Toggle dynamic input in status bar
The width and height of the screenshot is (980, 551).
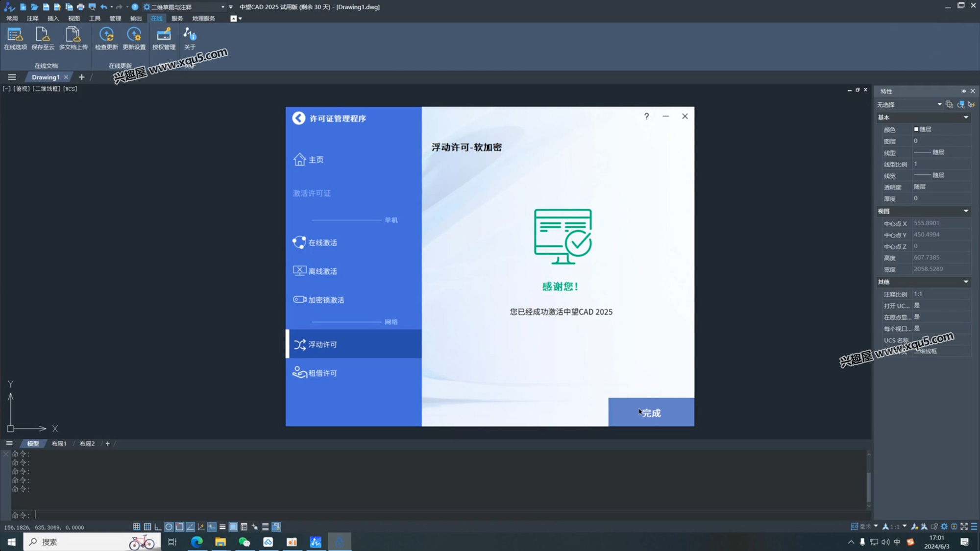pyautogui.click(x=212, y=527)
